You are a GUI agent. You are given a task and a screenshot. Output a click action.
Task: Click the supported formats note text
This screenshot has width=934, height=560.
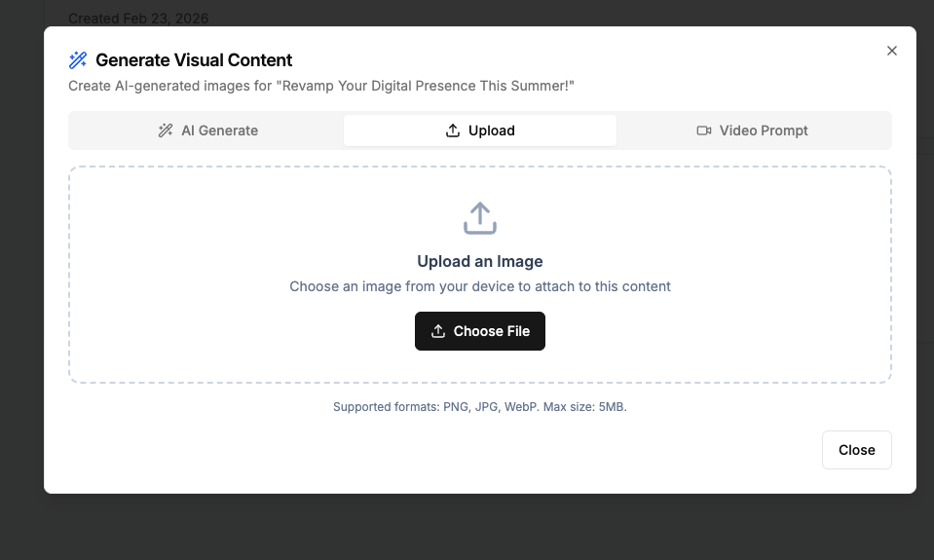(x=480, y=407)
